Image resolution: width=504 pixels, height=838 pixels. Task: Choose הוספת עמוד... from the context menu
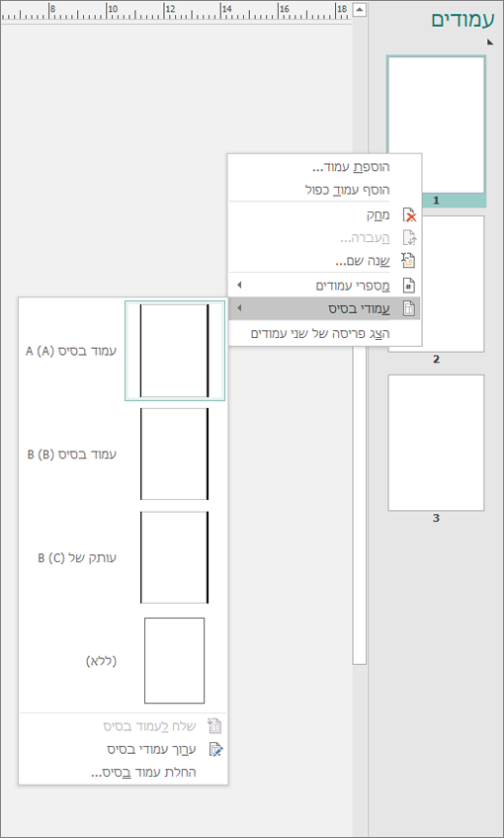(351, 167)
